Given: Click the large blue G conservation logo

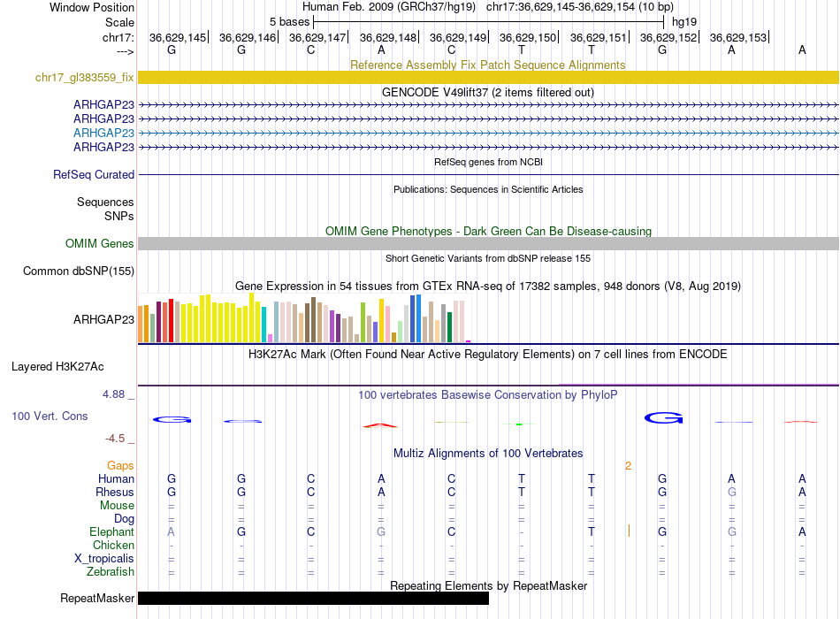Looking at the screenshot, I should click(x=663, y=418).
